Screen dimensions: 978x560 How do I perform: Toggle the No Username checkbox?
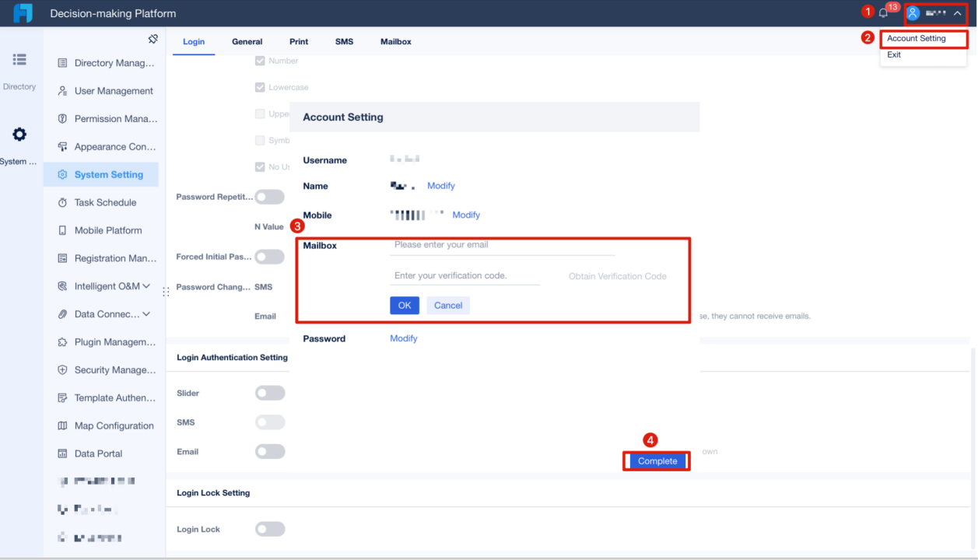pyautogui.click(x=260, y=166)
